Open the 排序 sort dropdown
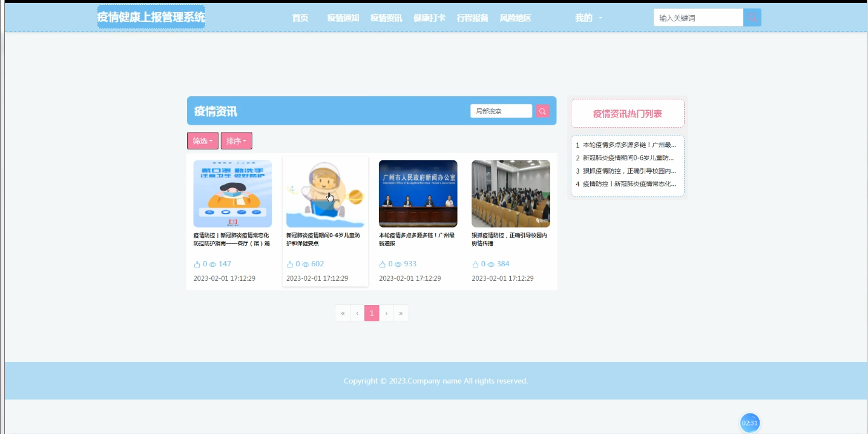Viewport: 868px width, 434px height. point(236,140)
